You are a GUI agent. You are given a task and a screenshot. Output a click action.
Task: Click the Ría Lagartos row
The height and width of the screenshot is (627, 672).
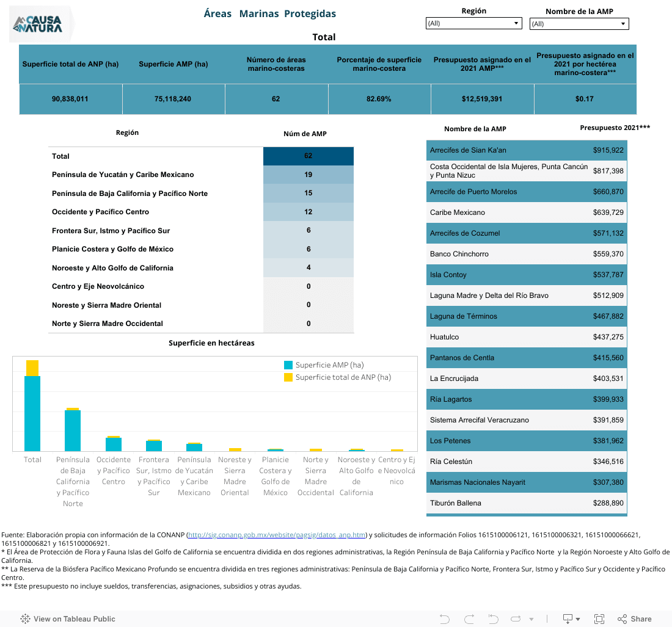tap(526, 400)
